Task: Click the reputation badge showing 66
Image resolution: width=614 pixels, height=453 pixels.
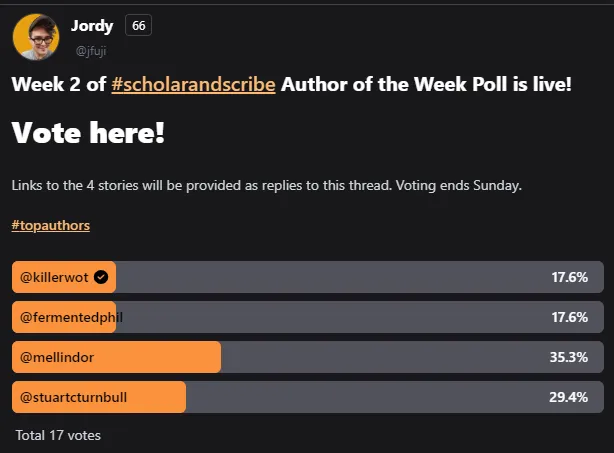Action: click(x=139, y=25)
